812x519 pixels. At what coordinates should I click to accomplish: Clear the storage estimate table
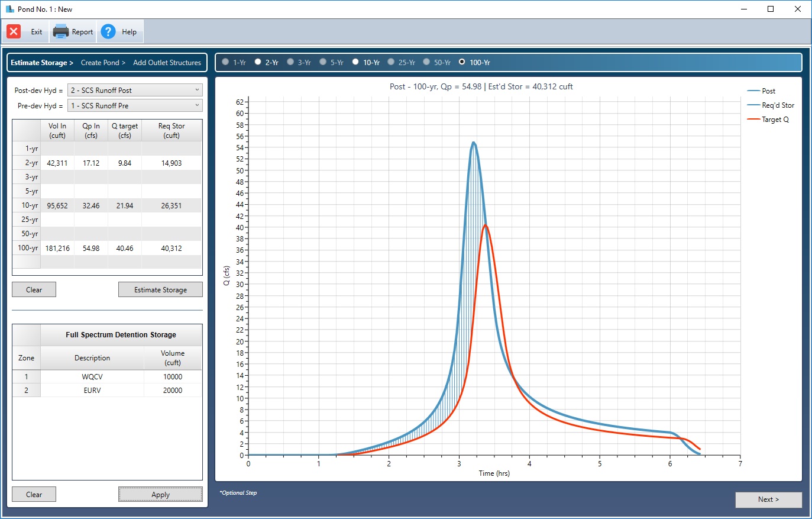pos(34,289)
